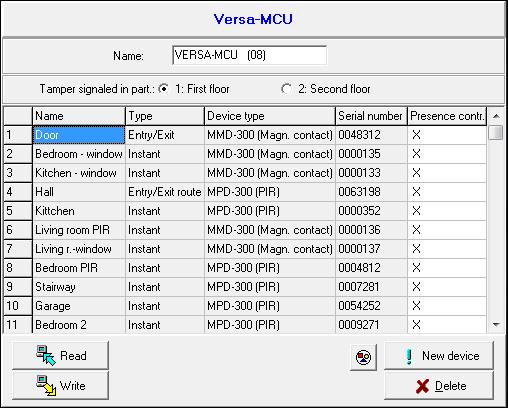This screenshot has height=408, width=508.
Task: Click Door's MMD-300 (Magn. contact) cell
Action: click(270, 135)
